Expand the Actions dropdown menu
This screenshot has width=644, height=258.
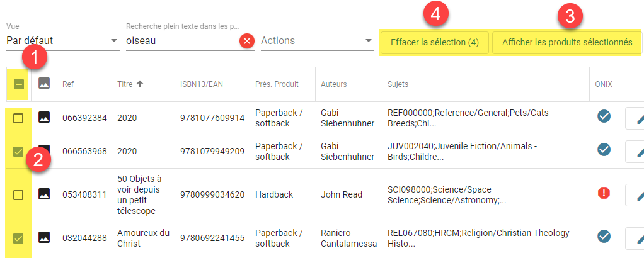317,41
